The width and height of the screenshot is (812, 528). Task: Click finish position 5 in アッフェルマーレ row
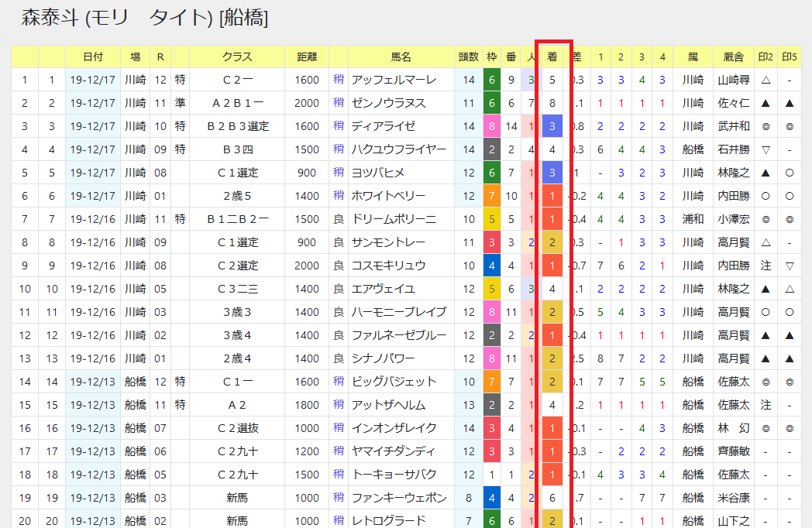552,80
